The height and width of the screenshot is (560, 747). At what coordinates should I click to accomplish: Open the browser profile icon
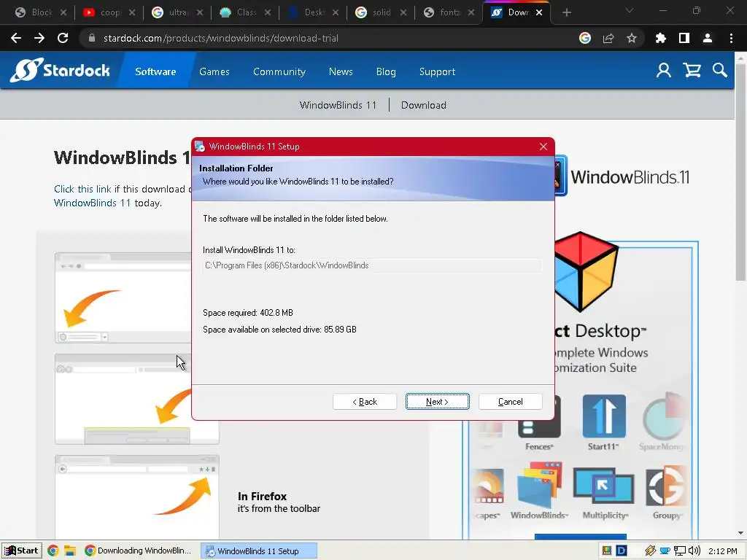[x=708, y=38]
